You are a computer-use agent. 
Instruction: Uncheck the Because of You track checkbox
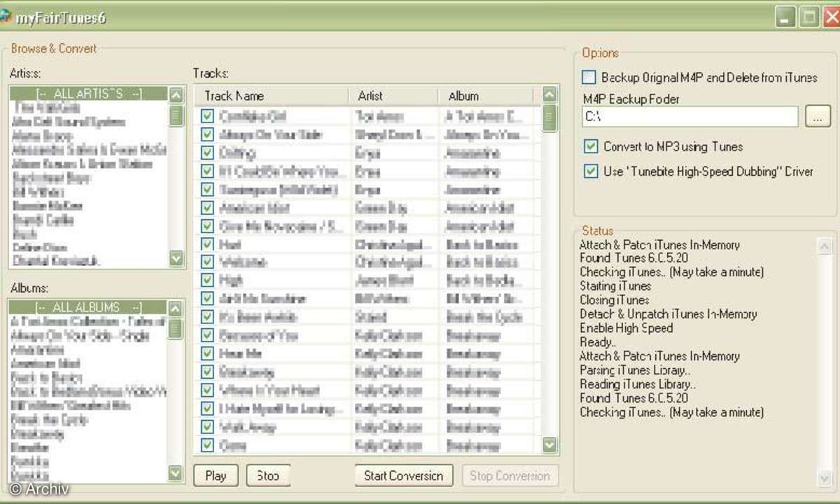[x=207, y=335]
